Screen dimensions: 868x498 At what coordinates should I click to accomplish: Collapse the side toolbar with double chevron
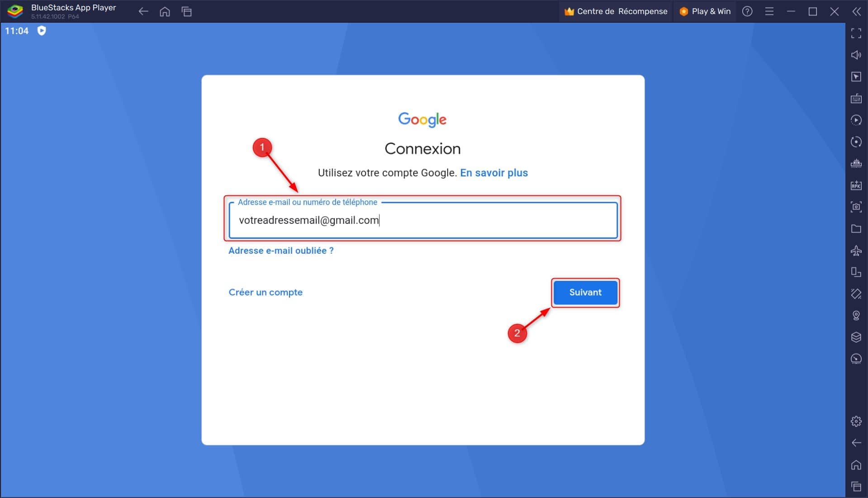[856, 11]
